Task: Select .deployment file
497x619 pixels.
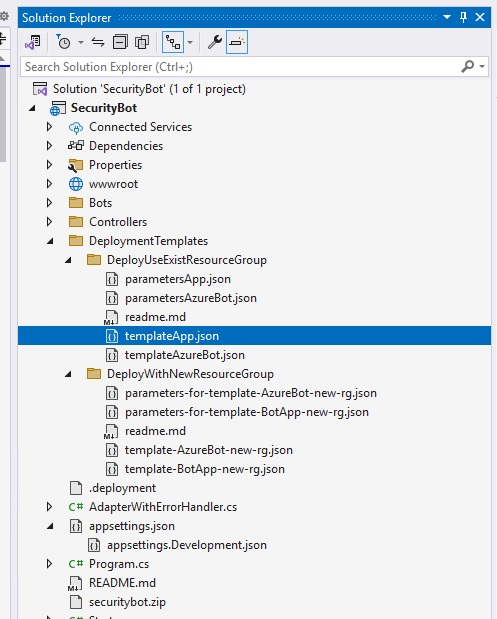Action: 122,488
